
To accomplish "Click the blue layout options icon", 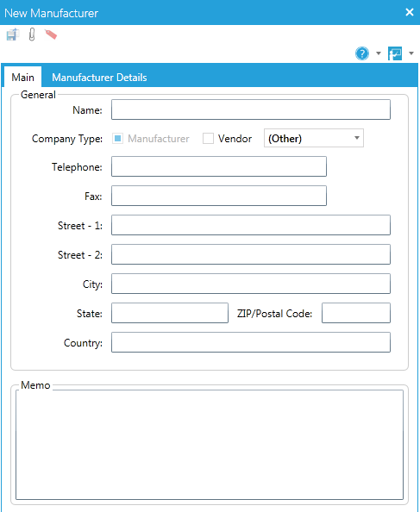I will [x=395, y=53].
